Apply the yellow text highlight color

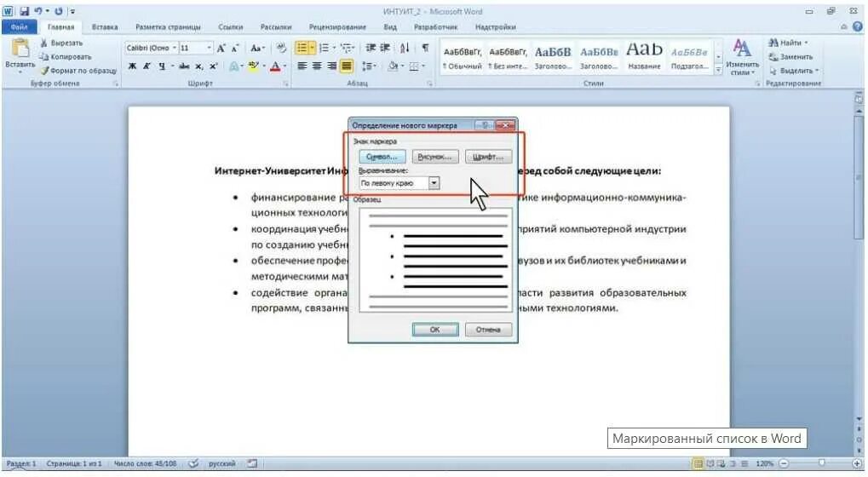point(254,66)
